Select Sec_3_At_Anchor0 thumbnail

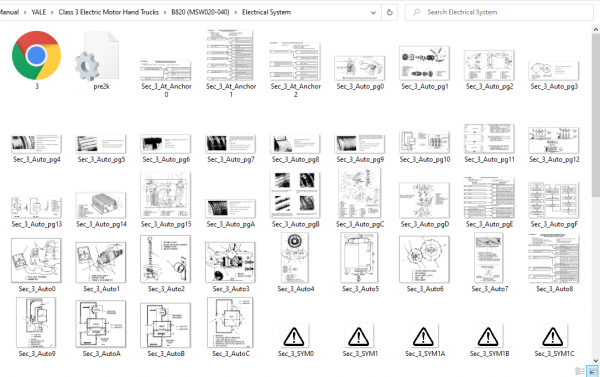166,70
